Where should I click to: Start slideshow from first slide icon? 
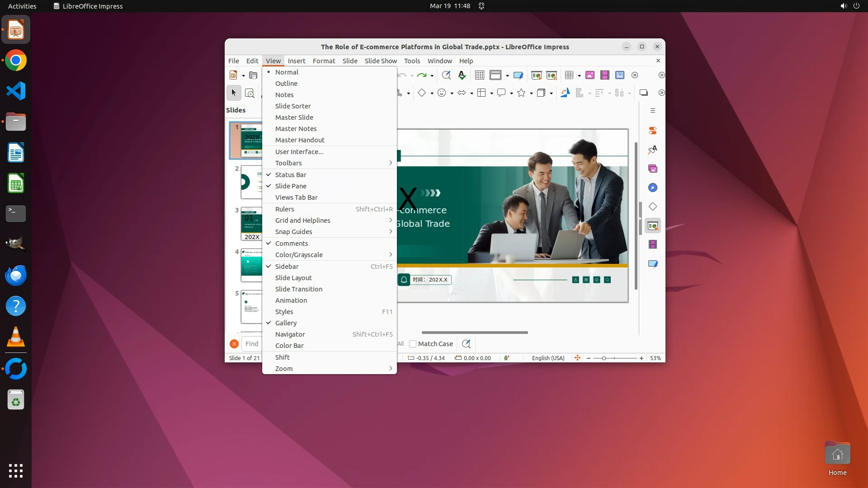pyautogui.click(x=537, y=75)
